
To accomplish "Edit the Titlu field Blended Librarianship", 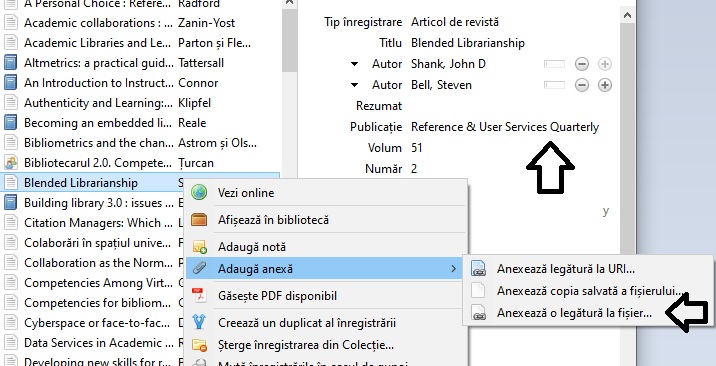I will coord(468,42).
